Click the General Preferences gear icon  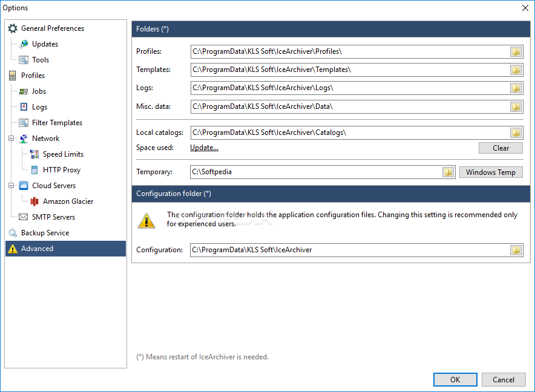[x=13, y=28]
